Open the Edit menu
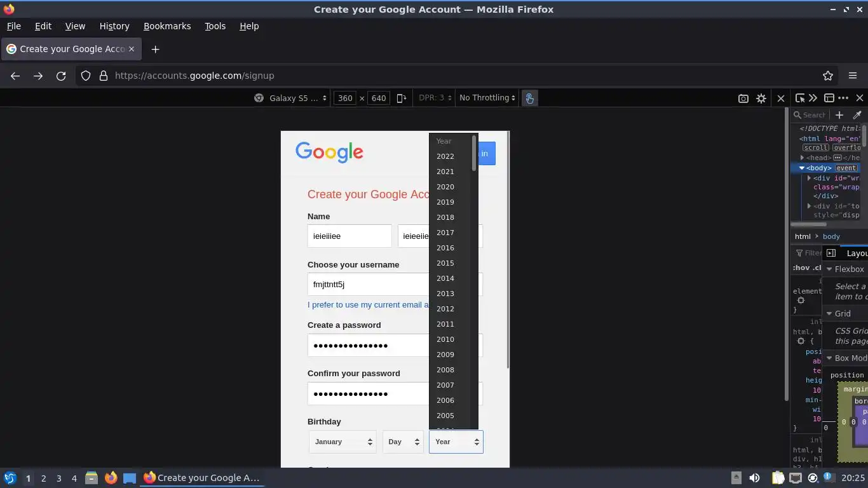The height and width of the screenshot is (488, 868). [43, 26]
